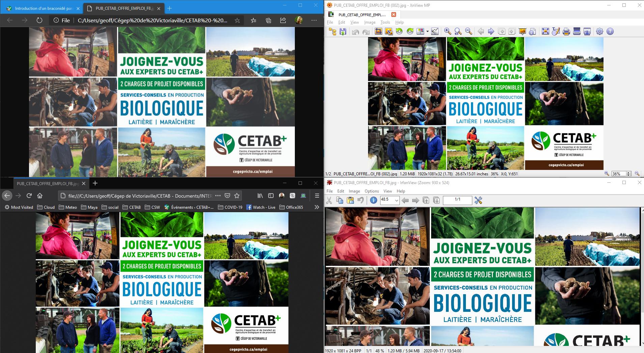The width and height of the screenshot is (644, 353).
Task: Click XnView's Save icon
Action: (x=343, y=32)
